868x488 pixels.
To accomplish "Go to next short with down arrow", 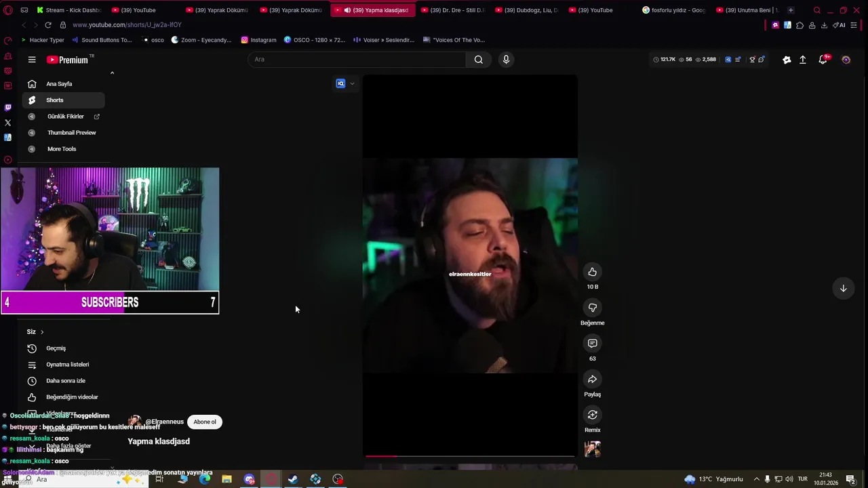I will point(843,288).
